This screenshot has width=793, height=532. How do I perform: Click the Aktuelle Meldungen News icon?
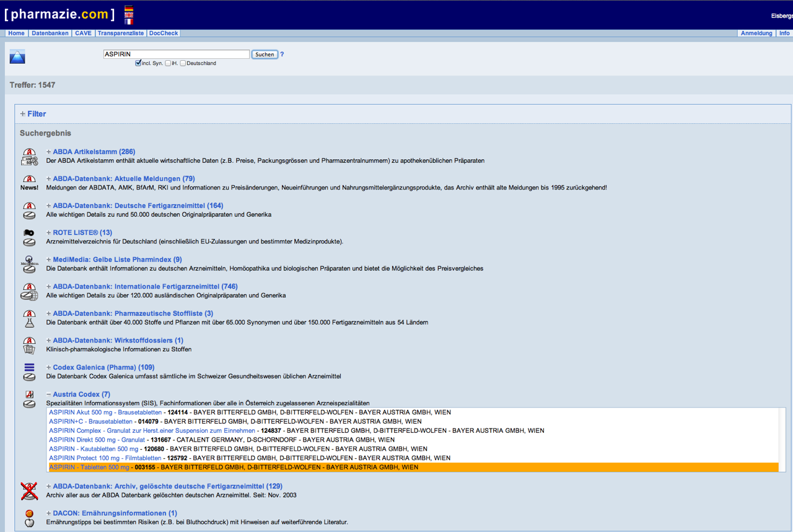(29, 183)
